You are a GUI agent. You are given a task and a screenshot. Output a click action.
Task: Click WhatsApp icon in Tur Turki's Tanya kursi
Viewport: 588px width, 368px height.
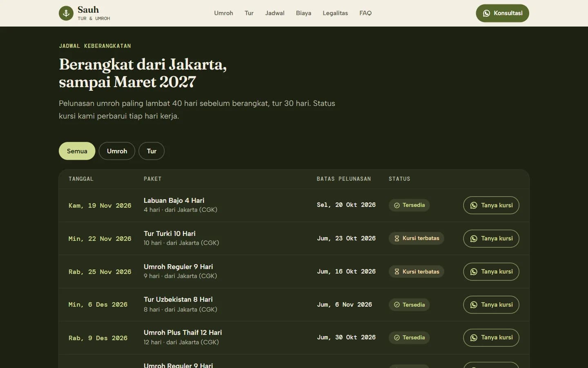[474, 238]
